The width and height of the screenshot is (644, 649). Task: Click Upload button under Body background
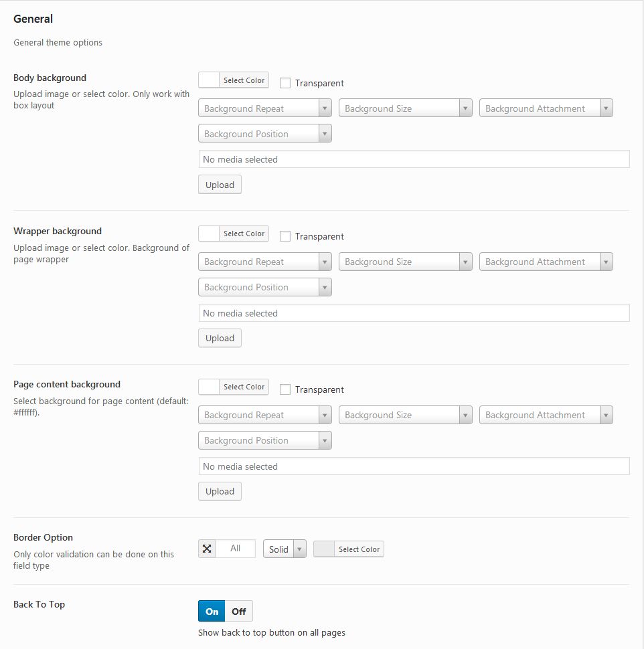220,185
